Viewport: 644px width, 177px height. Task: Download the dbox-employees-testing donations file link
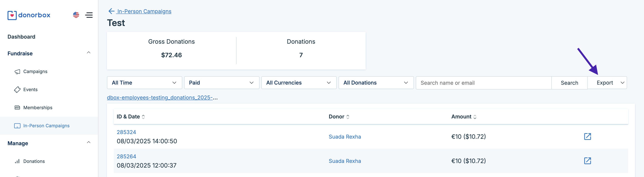162,98
